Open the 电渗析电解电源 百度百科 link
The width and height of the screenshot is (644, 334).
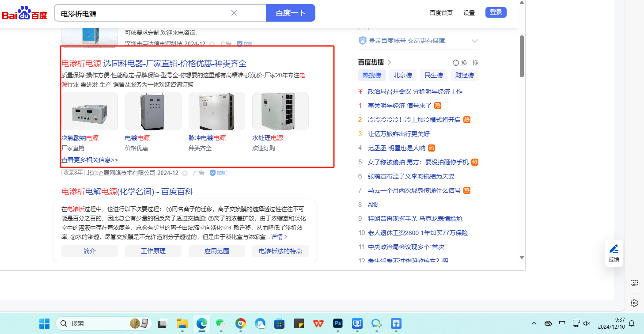click(127, 192)
